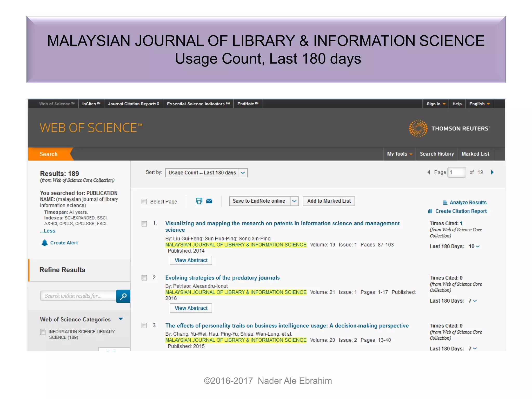View Abstract of the predatory journals article
Image resolution: width=532 pixels, height=399 pixels.
(191, 308)
